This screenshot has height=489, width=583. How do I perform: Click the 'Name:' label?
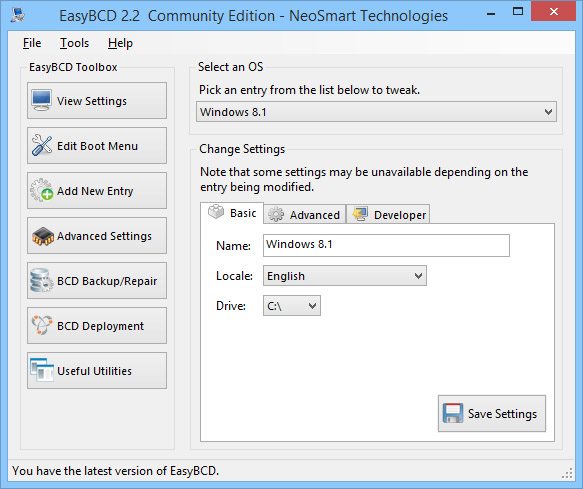(233, 246)
